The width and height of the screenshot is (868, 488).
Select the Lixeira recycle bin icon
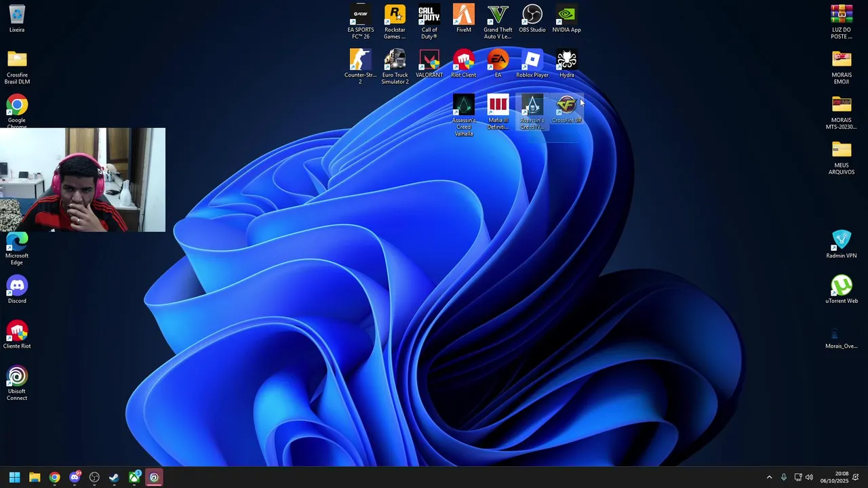pyautogui.click(x=17, y=19)
